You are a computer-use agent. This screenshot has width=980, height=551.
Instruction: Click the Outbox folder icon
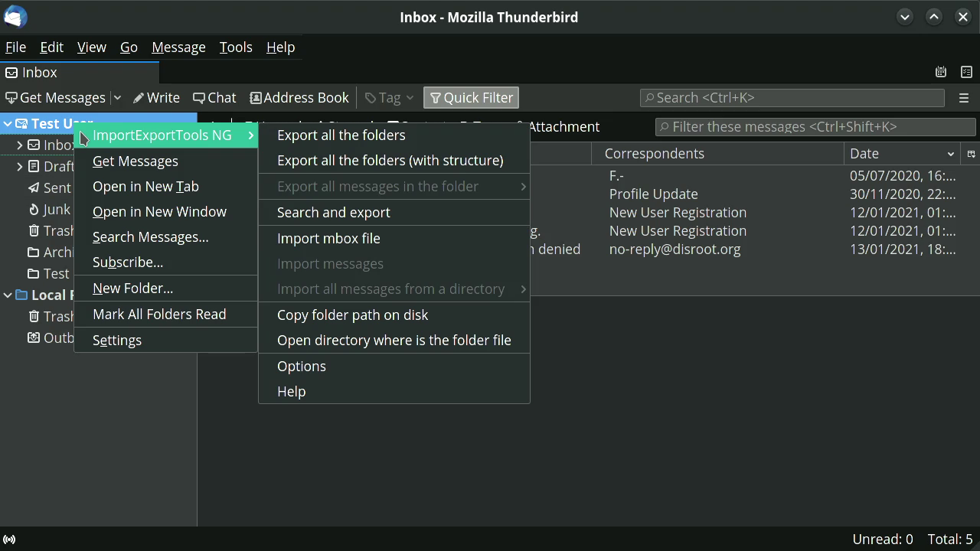(x=34, y=337)
